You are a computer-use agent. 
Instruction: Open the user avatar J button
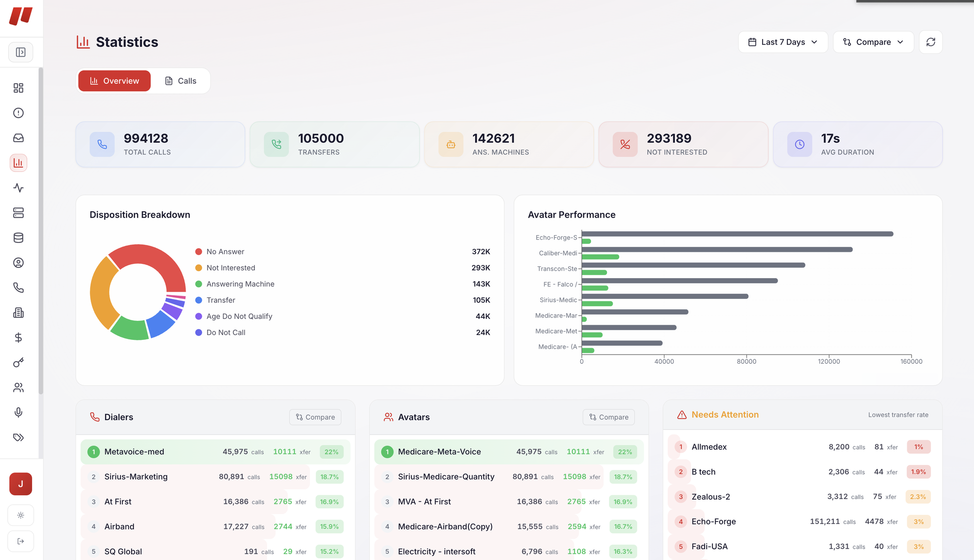[x=20, y=484]
